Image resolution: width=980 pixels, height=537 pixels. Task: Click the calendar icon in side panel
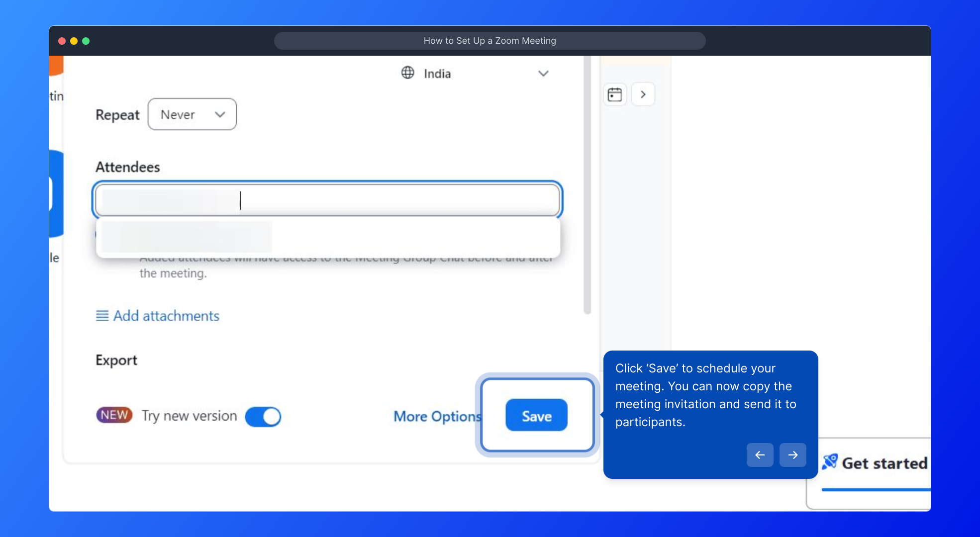point(615,94)
